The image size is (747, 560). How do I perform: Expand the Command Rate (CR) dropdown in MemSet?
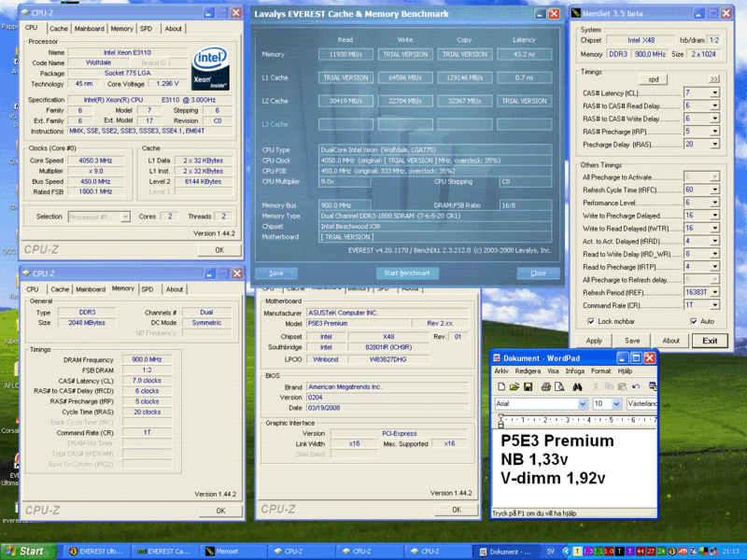click(x=714, y=305)
